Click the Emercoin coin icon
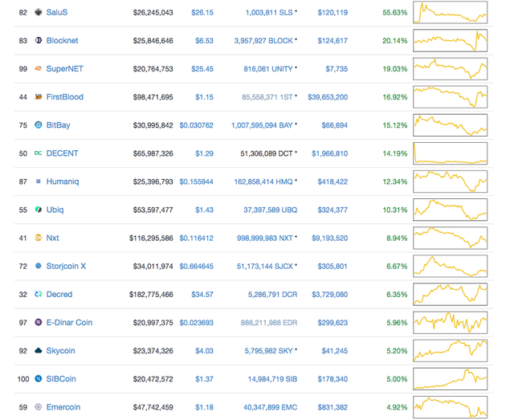This screenshot has height=420, width=514. (x=39, y=407)
